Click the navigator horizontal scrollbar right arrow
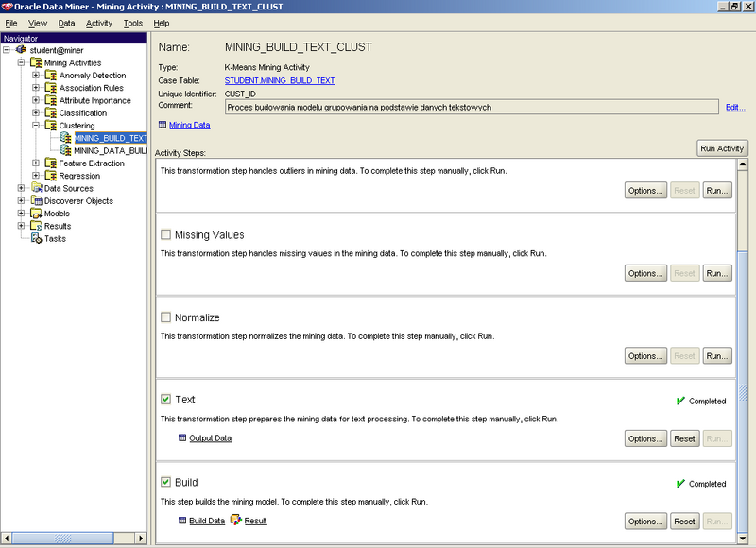756x548 pixels. [x=142, y=539]
